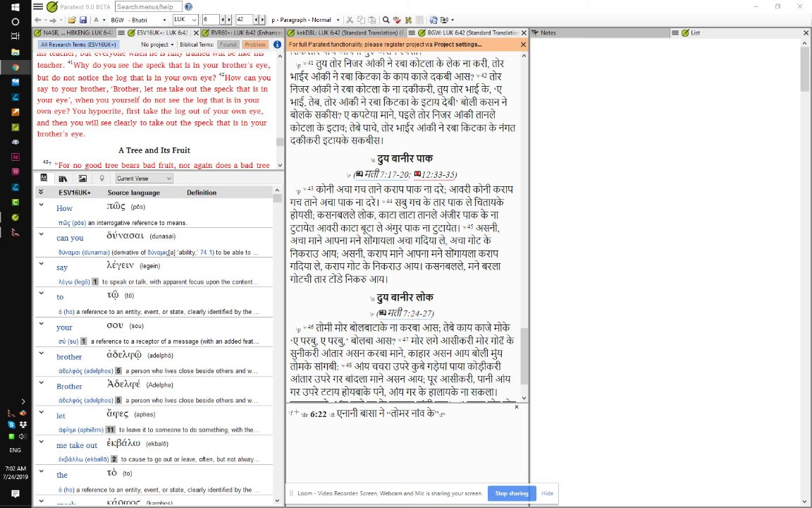The image size is (812, 508).
Task: Collapse all entries with double chevron
Action: coord(41,192)
